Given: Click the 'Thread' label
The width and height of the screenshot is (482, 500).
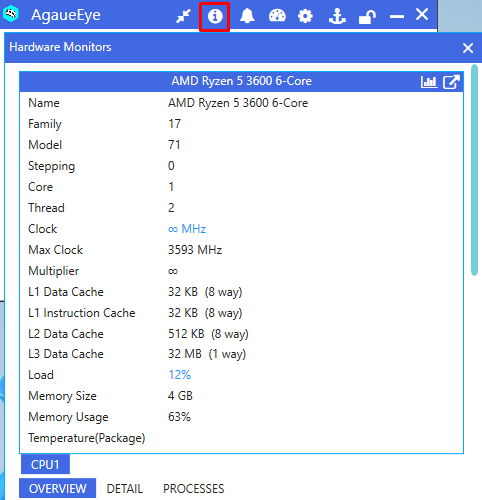Looking at the screenshot, I should [46, 208].
